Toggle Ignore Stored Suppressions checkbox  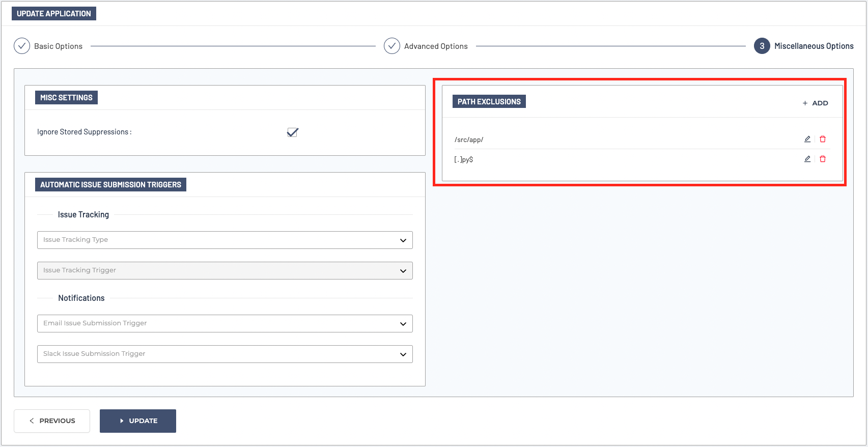[x=292, y=132]
